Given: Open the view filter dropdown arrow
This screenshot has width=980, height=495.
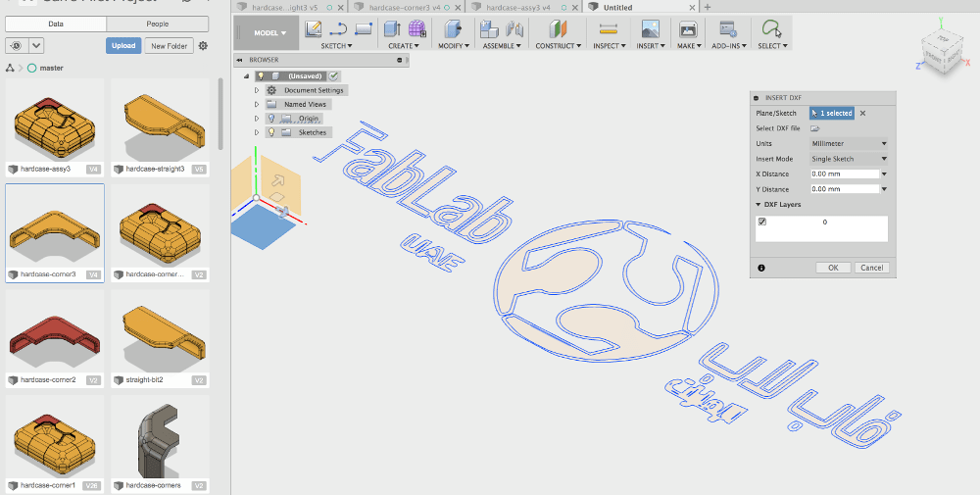Looking at the screenshot, I should pos(36,46).
